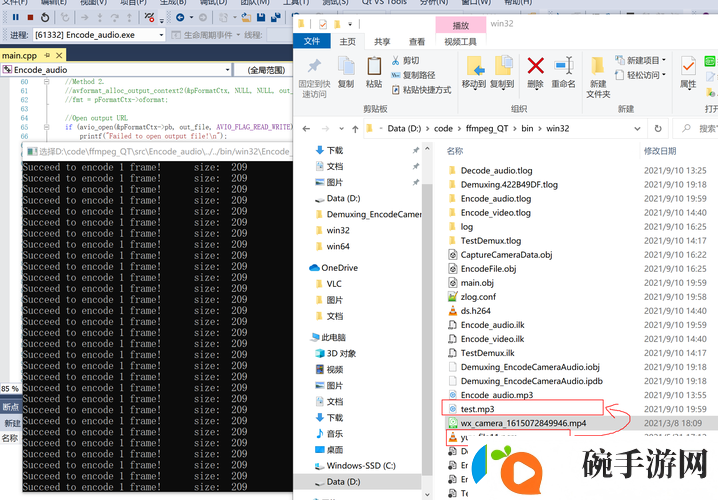This screenshot has height=500, width=718.
Task: Open the Encode_audio scope dropdown
Action: coord(228,70)
